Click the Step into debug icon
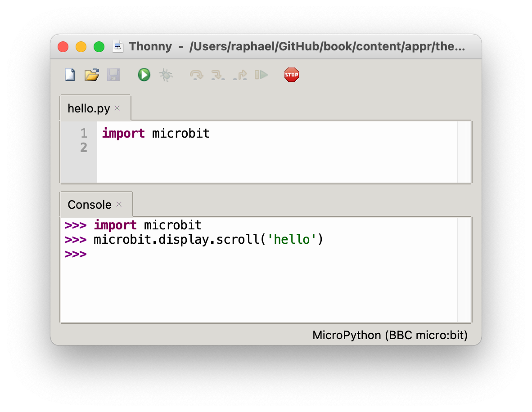Screen dimensions: 532x412 (218, 75)
